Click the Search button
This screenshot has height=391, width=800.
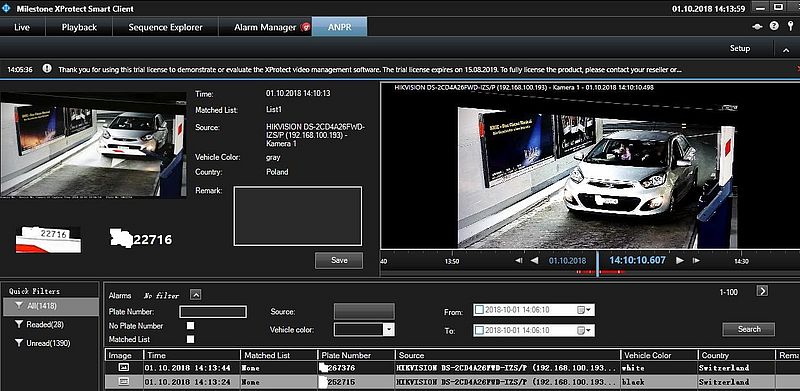(748, 329)
